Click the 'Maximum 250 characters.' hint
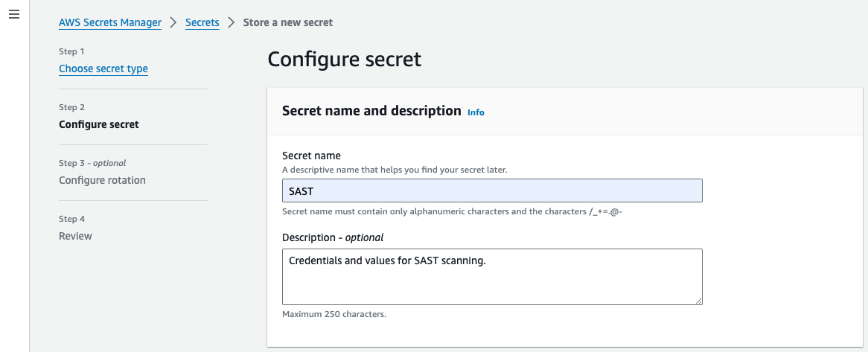Screen dimensions: 868x352 334,314
